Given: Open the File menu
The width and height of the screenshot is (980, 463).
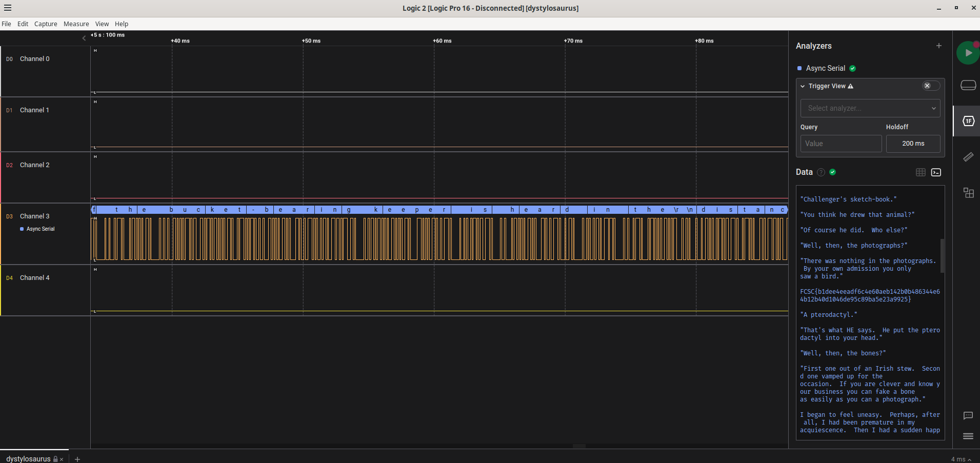Looking at the screenshot, I should (x=6, y=24).
